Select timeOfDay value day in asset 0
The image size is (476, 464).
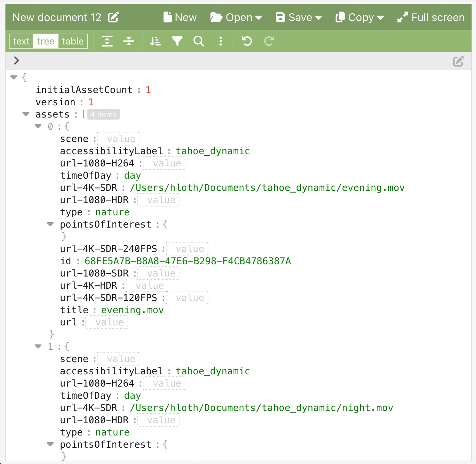(x=132, y=176)
